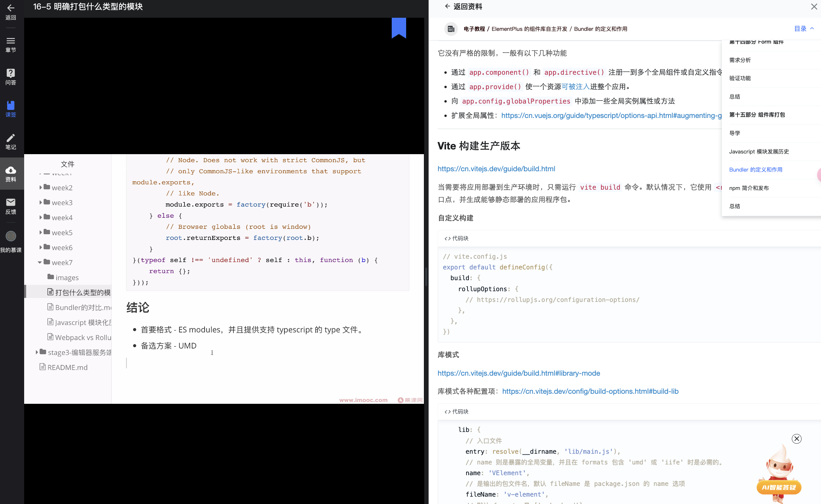Select 打包什么类型的模块 file
The width and height of the screenshot is (821, 504).
point(79,292)
